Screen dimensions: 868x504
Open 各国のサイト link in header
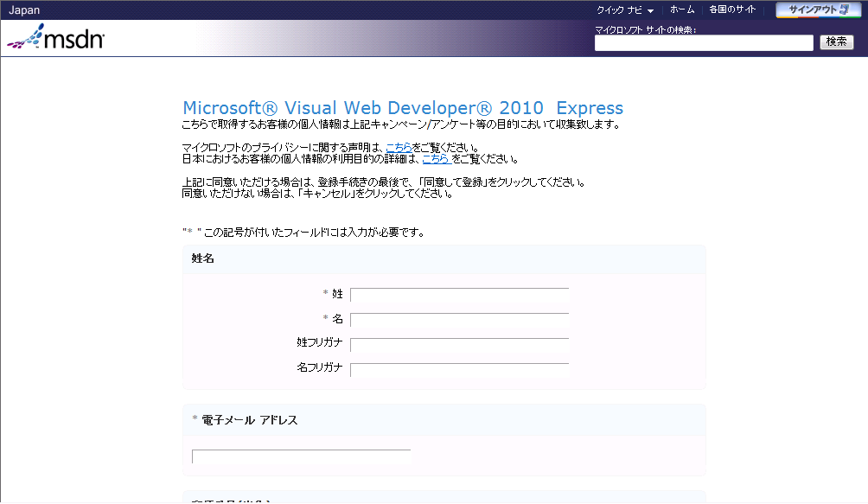click(x=731, y=10)
